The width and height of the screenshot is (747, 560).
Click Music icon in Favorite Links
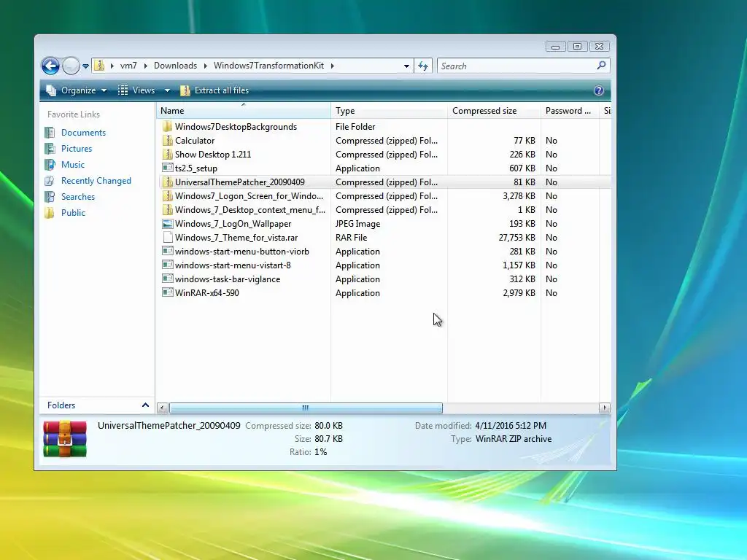pos(50,165)
